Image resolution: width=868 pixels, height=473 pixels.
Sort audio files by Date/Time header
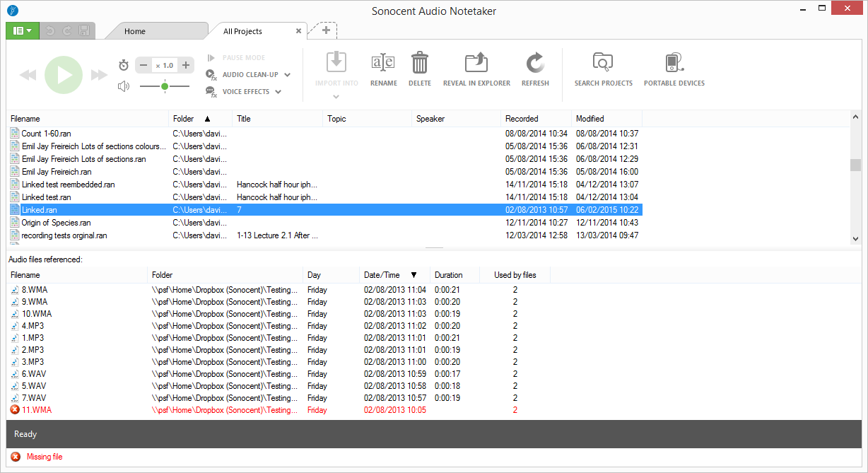coord(395,275)
